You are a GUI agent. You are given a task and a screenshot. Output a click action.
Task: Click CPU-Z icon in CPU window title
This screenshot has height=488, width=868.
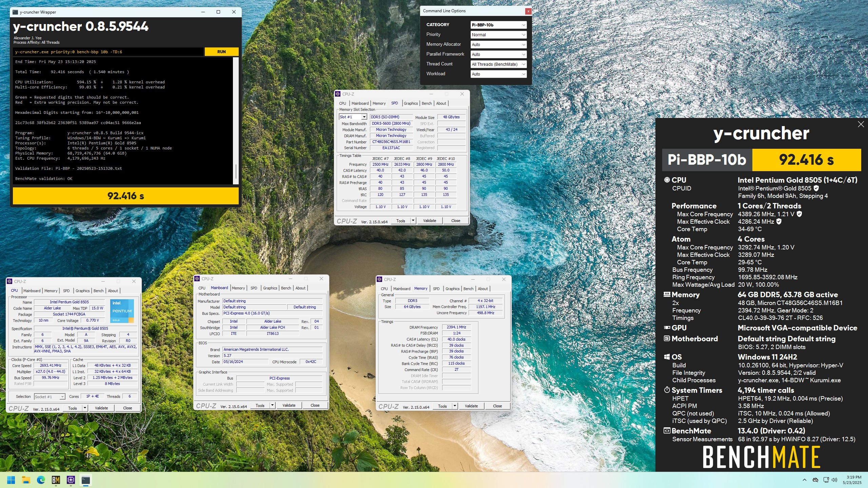tap(9, 281)
